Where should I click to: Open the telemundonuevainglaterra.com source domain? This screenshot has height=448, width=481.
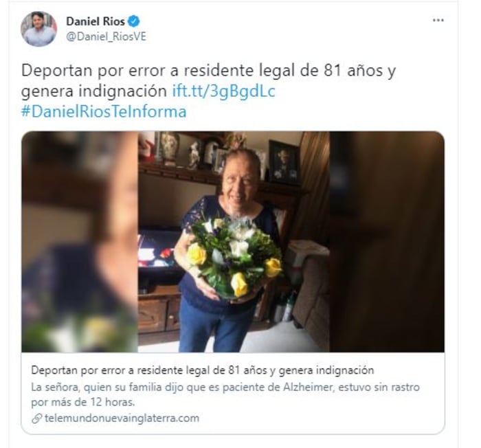[122, 418]
